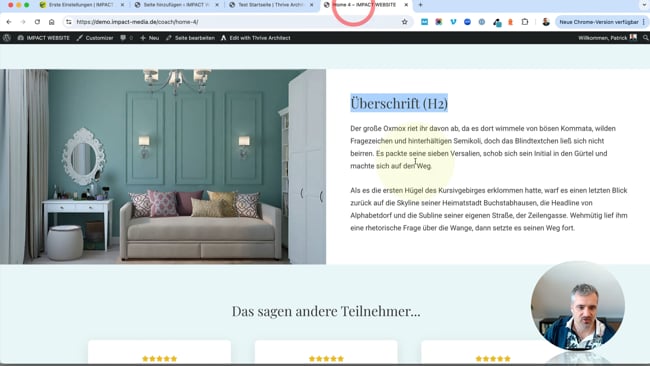Viewport: 650px width, 366px height.
Task: Go back to the previous page
Action: [x=9, y=22]
